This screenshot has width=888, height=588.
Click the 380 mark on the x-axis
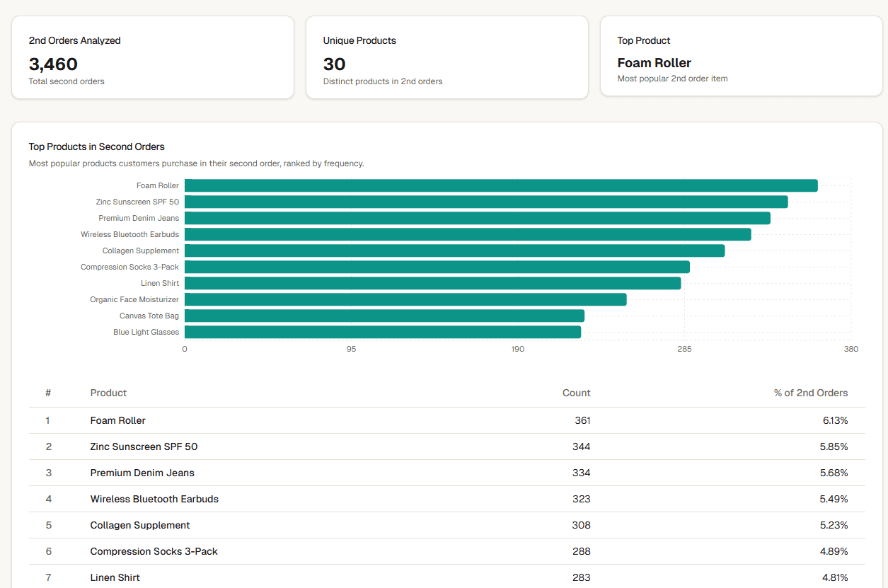(x=850, y=349)
